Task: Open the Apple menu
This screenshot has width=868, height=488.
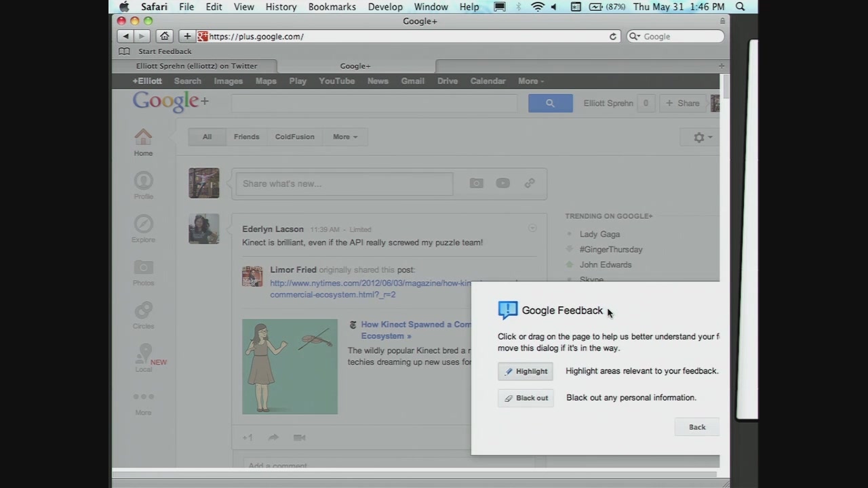Action: click(x=124, y=7)
